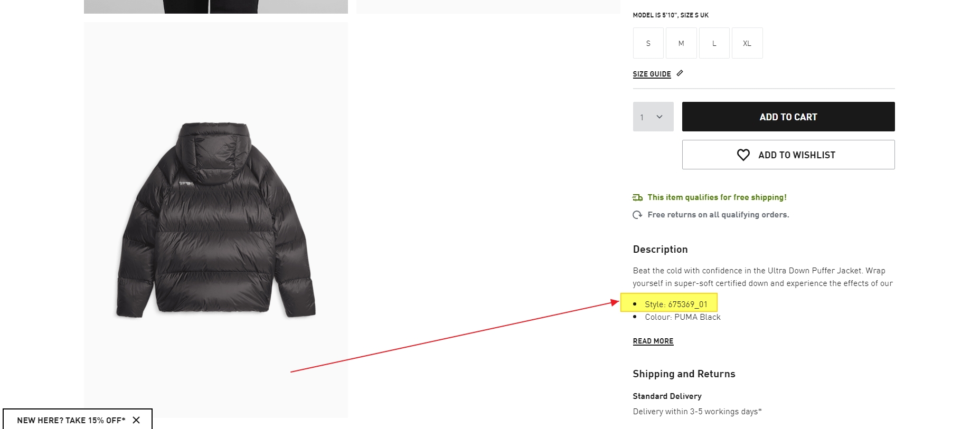Viewport: 980px width, 429px height.
Task: Open the back-view jacket product image
Action: [215, 220]
